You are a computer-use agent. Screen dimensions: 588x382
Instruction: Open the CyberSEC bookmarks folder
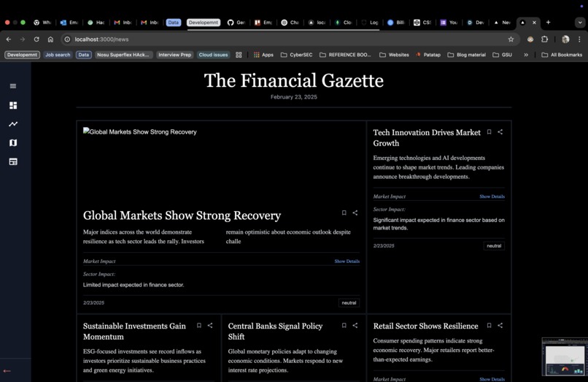point(297,55)
